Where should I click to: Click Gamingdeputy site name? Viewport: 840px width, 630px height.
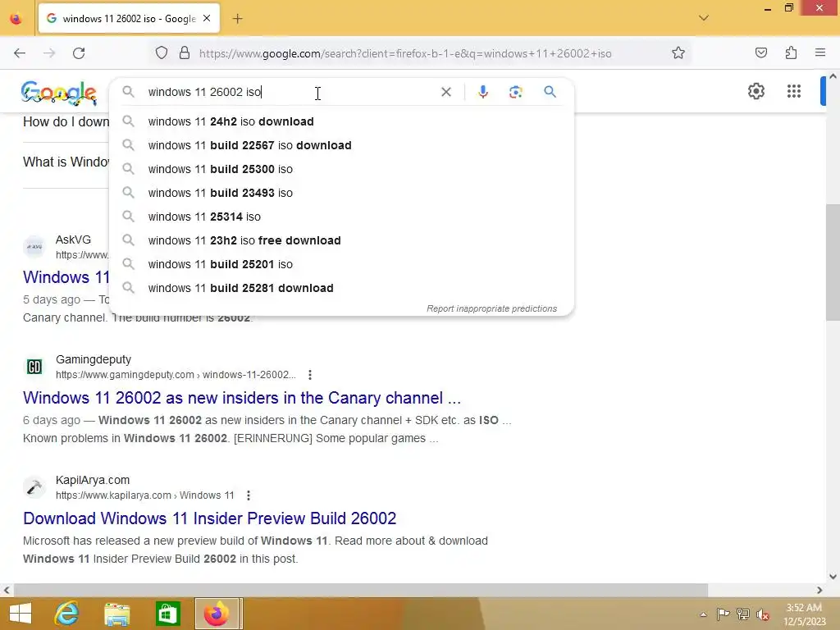tap(94, 359)
